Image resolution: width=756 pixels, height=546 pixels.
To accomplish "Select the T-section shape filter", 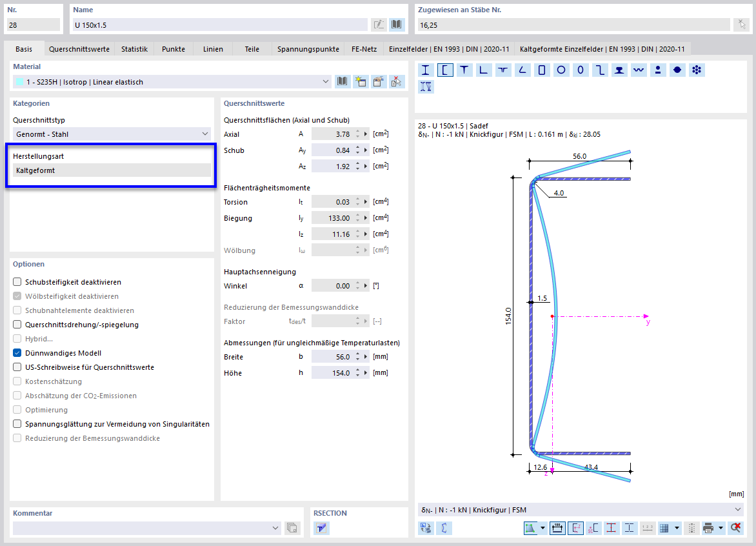I will tap(464, 70).
